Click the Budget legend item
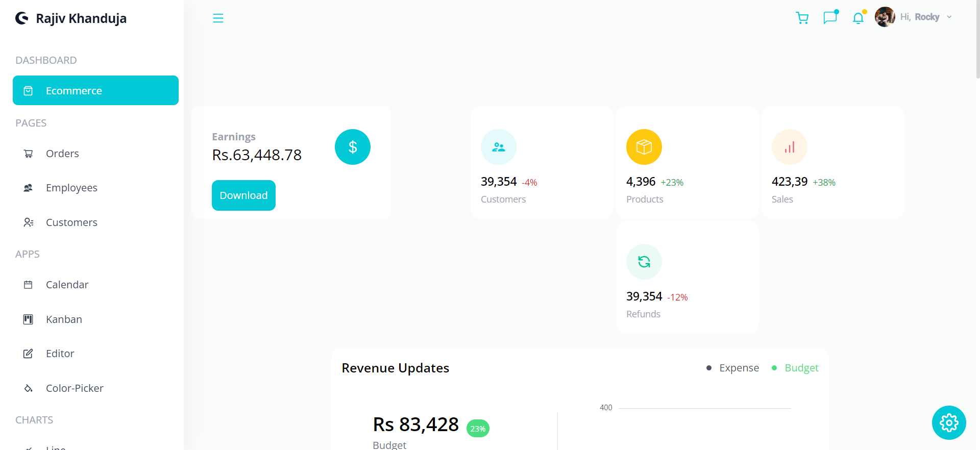Image resolution: width=980 pixels, height=450 pixels. coord(795,368)
